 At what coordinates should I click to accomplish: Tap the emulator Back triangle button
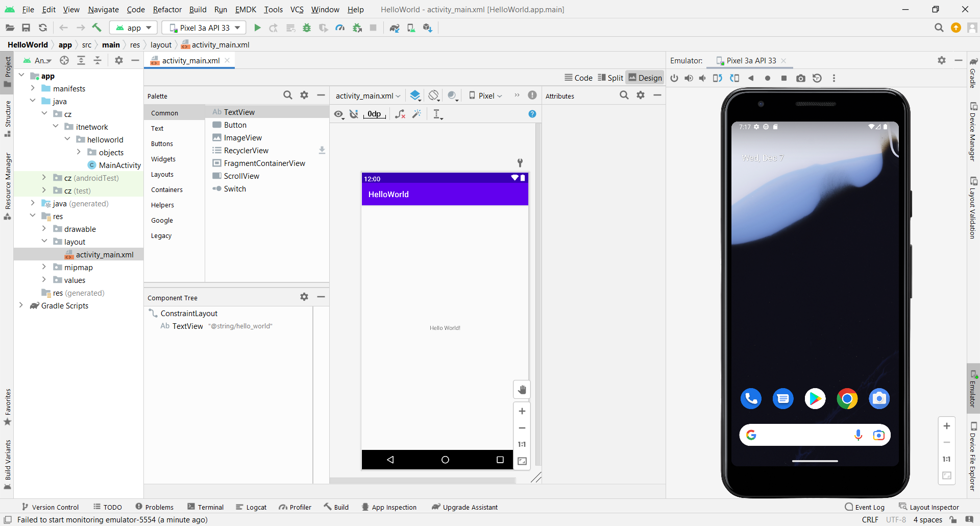[x=751, y=78]
